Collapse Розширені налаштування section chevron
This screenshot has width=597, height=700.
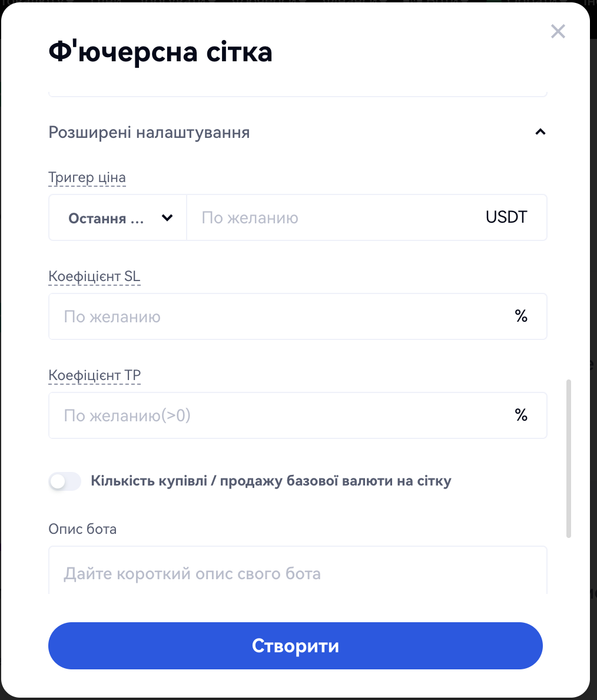[x=540, y=132]
